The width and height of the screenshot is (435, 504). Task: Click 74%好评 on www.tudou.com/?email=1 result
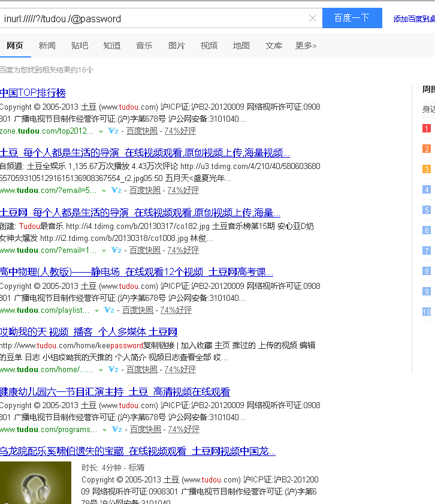(x=183, y=250)
